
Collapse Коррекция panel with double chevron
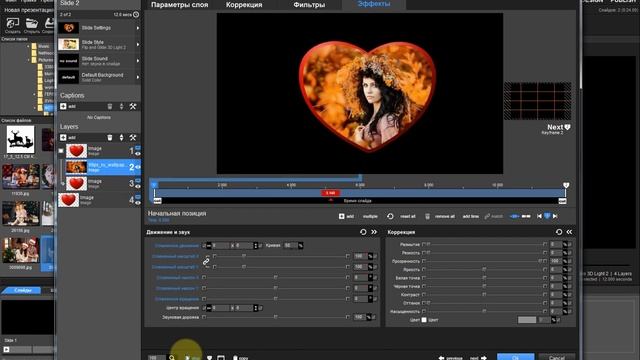(x=569, y=232)
